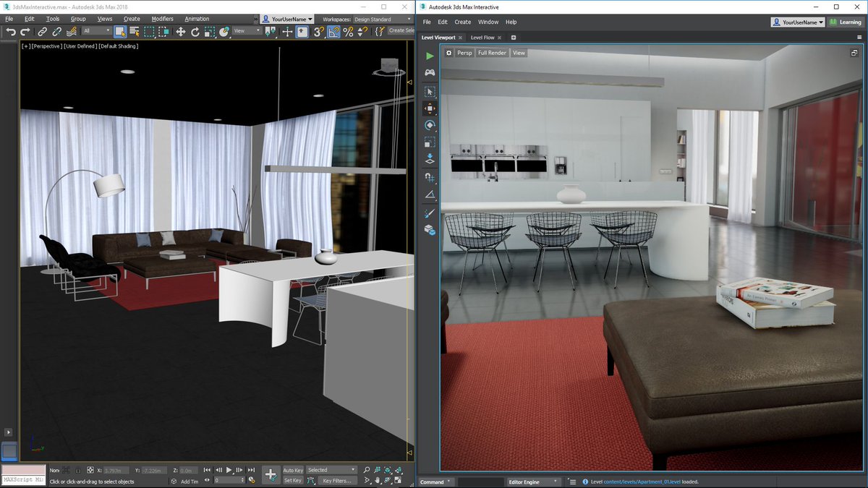Select the Rotate tool in Interactive sidebar

(x=430, y=125)
